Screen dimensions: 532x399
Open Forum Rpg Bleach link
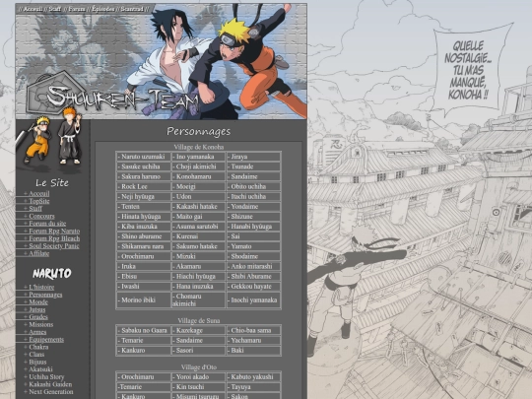tap(54, 238)
